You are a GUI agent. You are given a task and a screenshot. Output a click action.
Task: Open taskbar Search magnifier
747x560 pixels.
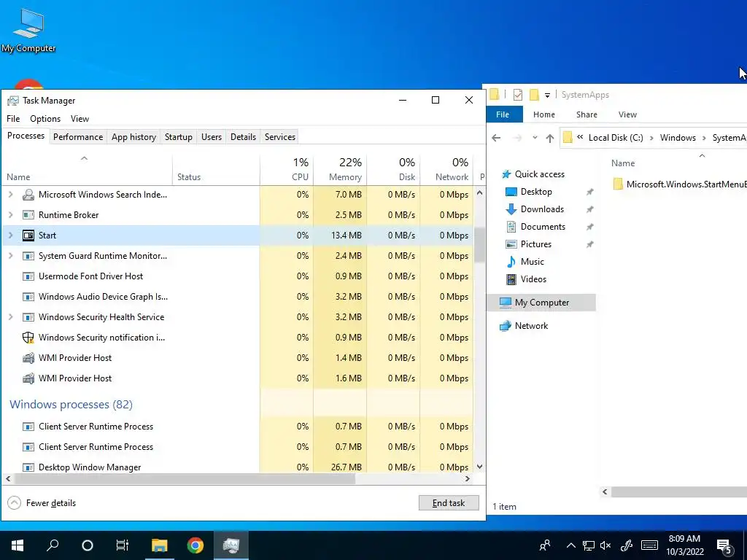(53, 545)
